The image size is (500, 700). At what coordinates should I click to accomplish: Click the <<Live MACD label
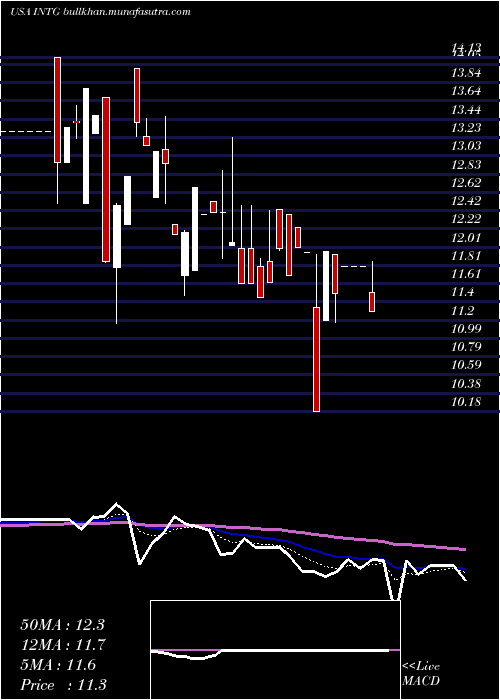(x=421, y=674)
